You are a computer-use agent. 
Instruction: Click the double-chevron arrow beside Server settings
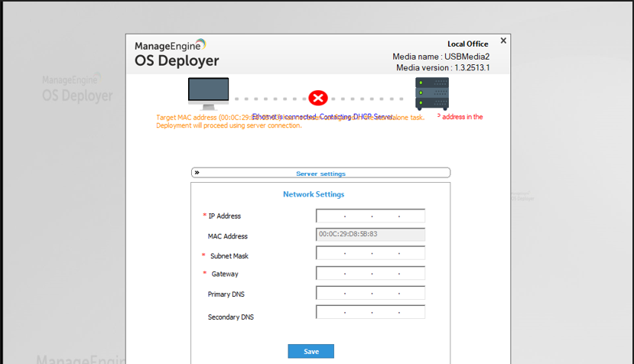[197, 173]
